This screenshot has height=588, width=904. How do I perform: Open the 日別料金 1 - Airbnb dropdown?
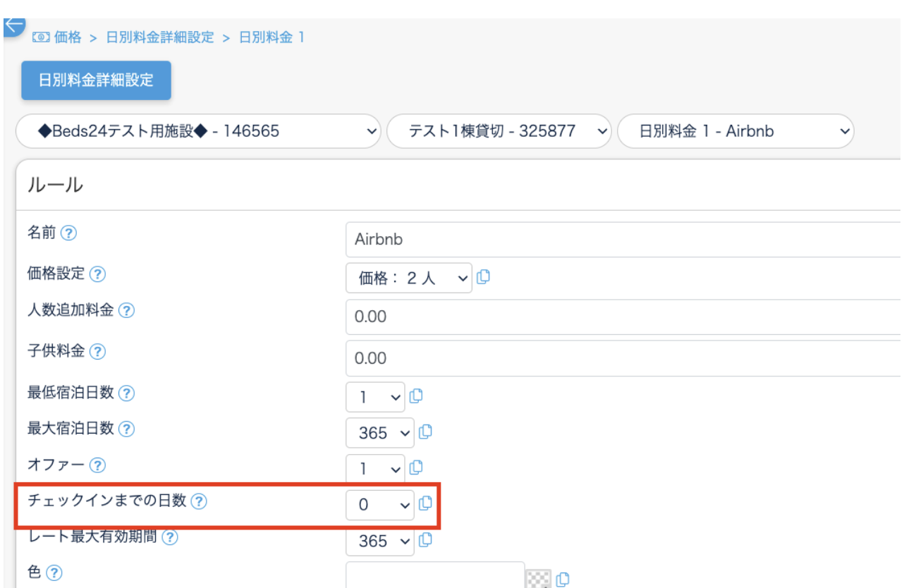[735, 131]
